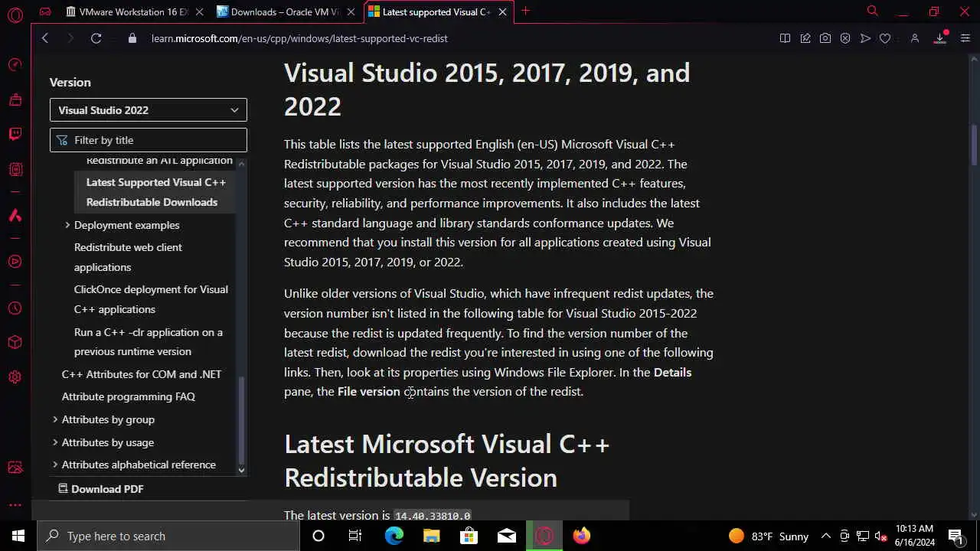Viewport: 980px width, 551px height.
Task: Open the Windows Start menu
Action: [18, 536]
